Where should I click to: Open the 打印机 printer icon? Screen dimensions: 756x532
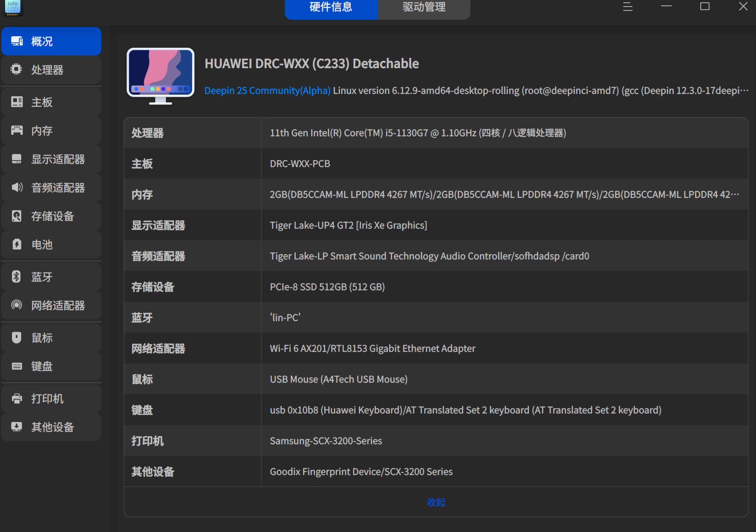pos(17,398)
